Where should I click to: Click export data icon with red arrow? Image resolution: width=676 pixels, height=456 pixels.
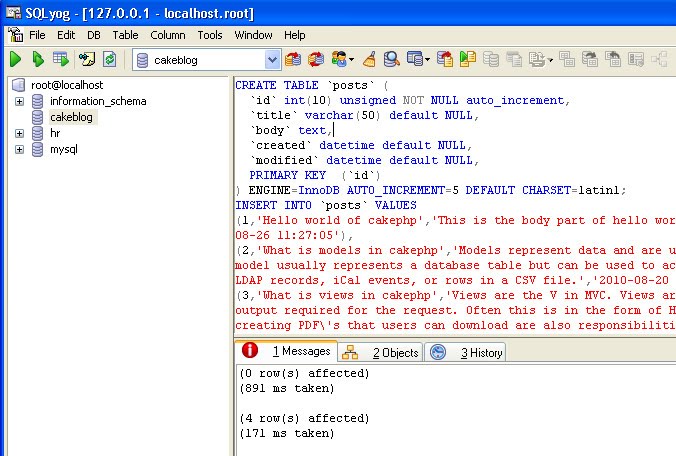(x=444, y=59)
